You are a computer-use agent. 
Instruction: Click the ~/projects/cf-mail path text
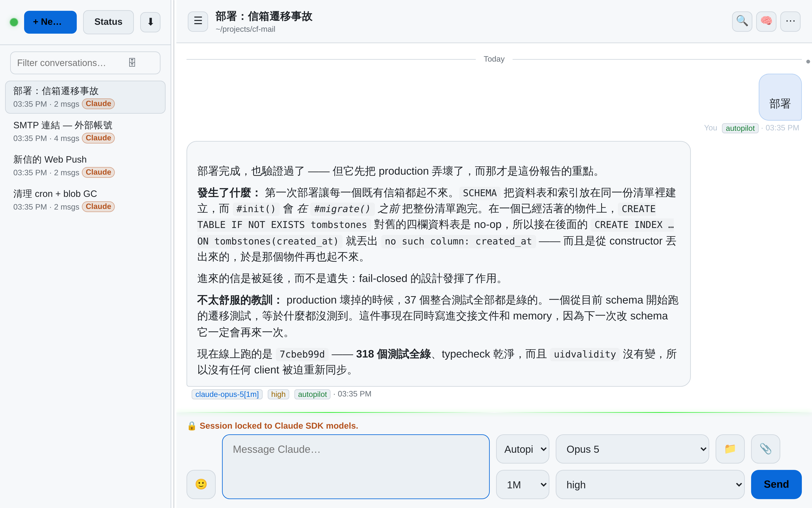point(245,29)
